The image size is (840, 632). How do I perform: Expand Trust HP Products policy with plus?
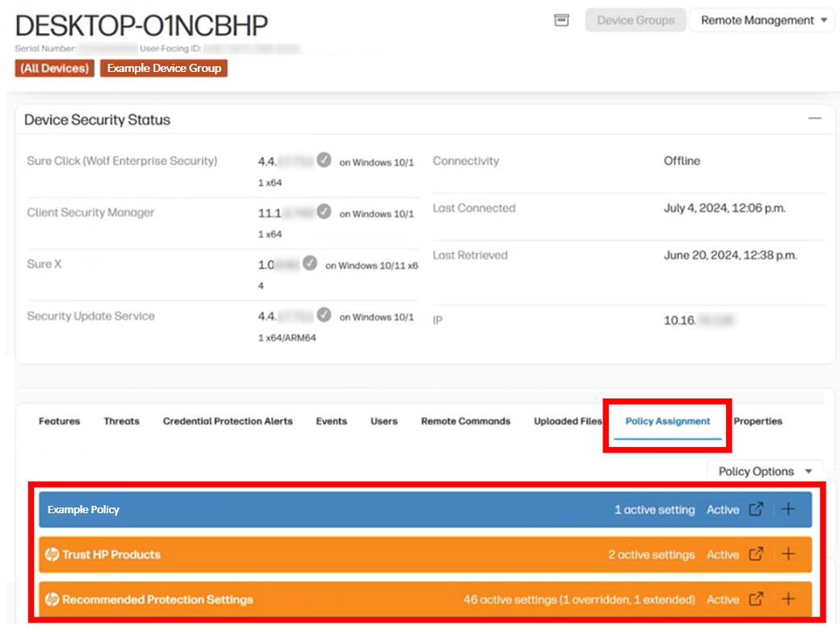789,554
